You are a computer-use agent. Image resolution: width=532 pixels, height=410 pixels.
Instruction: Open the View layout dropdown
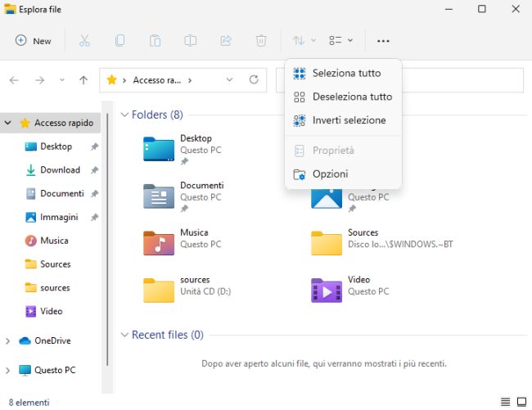point(340,41)
